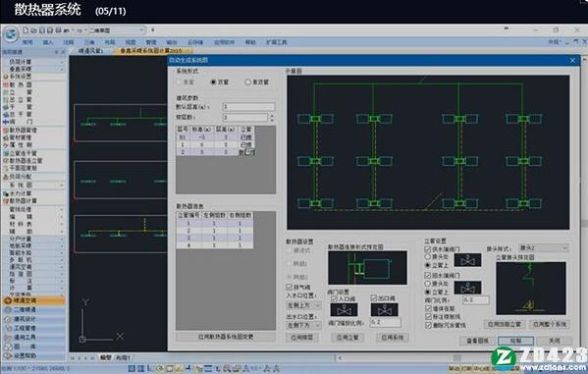Image resolution: width=588 pixels, height=374 pixels.
Task: Open 系统设置 in left panel
Action: 21,77
